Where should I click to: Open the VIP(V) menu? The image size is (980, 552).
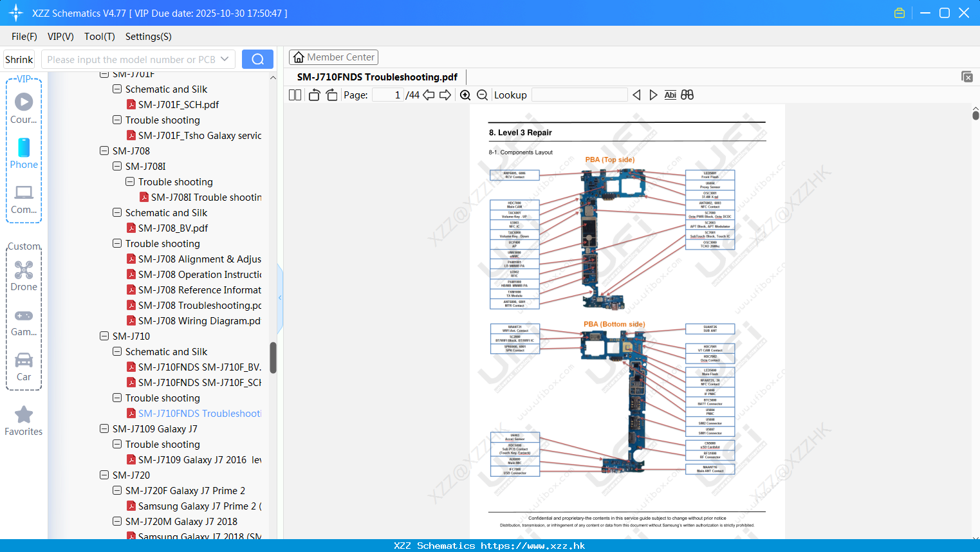[x=60, y=37]
